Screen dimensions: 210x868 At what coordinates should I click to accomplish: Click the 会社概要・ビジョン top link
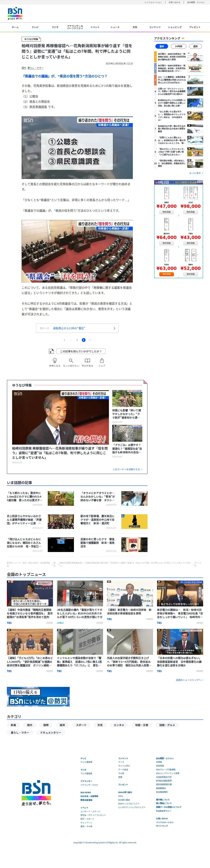coord(196,2)
